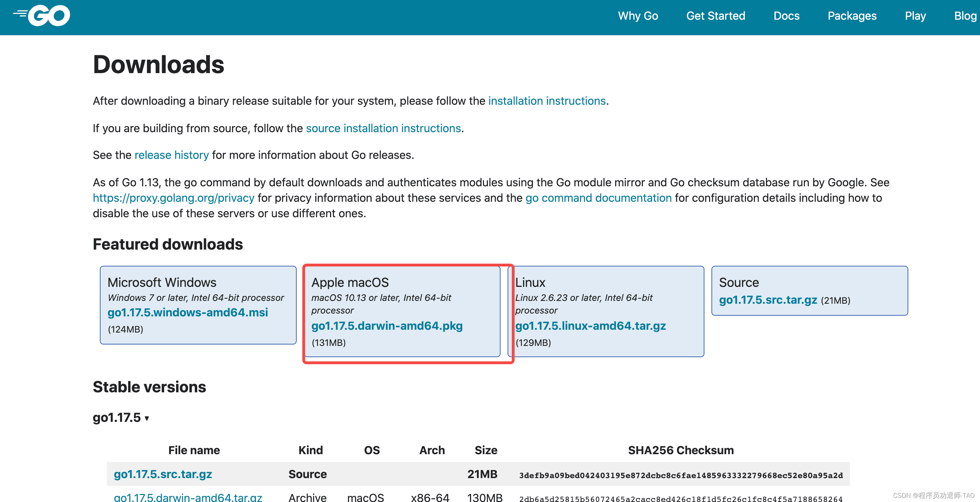Download go1.17.5.linux-amd64.tar.gz archive
The image size is (980, 502).
click(x=590, y=326)
